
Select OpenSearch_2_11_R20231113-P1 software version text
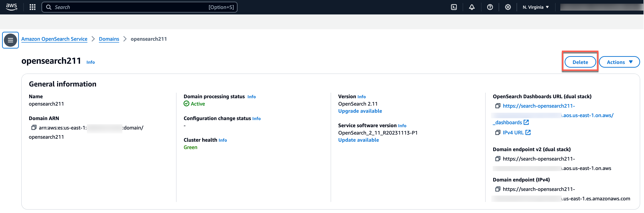(x=378, y=133)
